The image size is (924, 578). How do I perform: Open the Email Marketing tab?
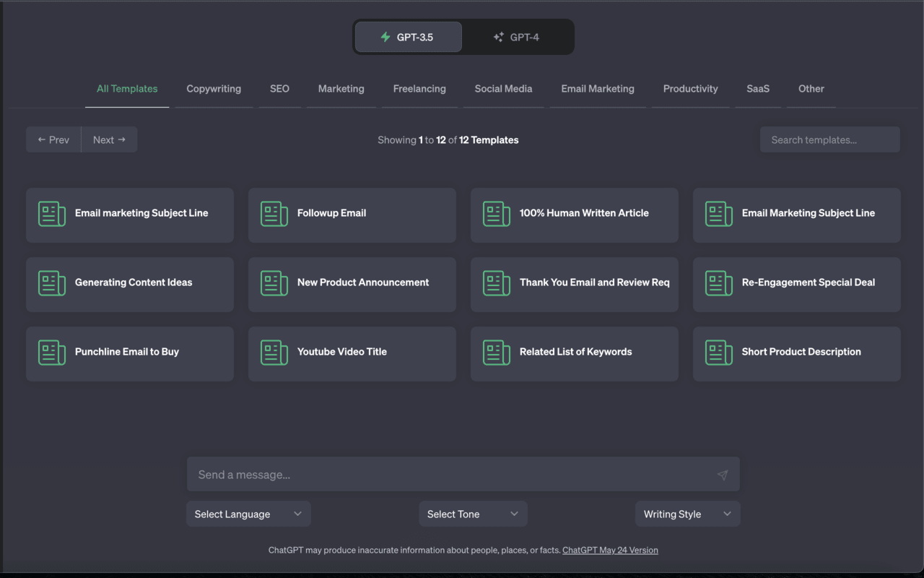[x=598, y=89]
